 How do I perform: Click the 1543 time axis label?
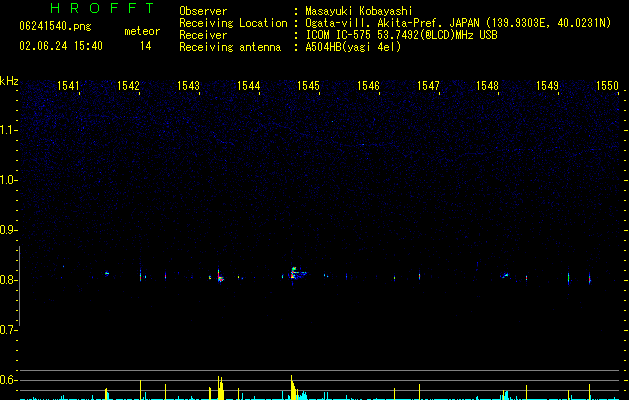pyautogui.click(x=188, y=85)
